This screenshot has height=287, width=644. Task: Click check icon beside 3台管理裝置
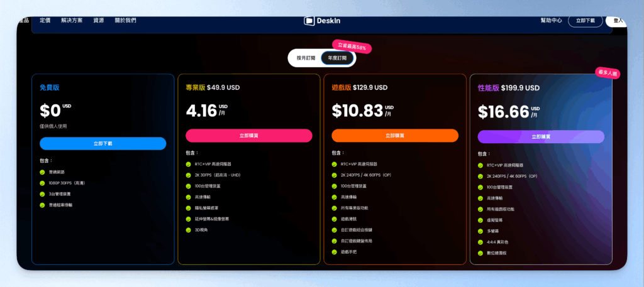coord(42,194)
